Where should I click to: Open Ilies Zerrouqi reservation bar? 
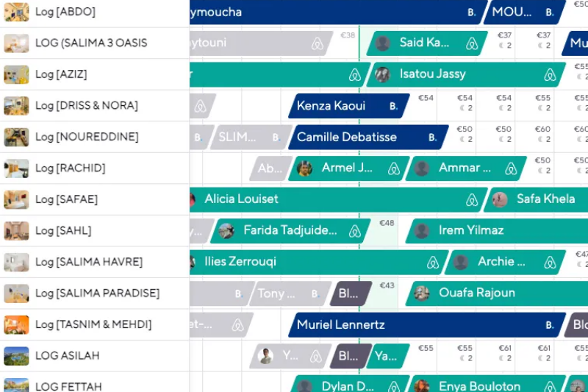[319, 262]
